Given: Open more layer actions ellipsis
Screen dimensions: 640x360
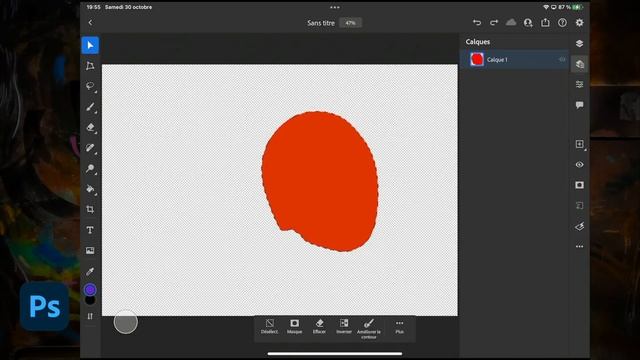Looking at the screenshot, I should (580, 247).
